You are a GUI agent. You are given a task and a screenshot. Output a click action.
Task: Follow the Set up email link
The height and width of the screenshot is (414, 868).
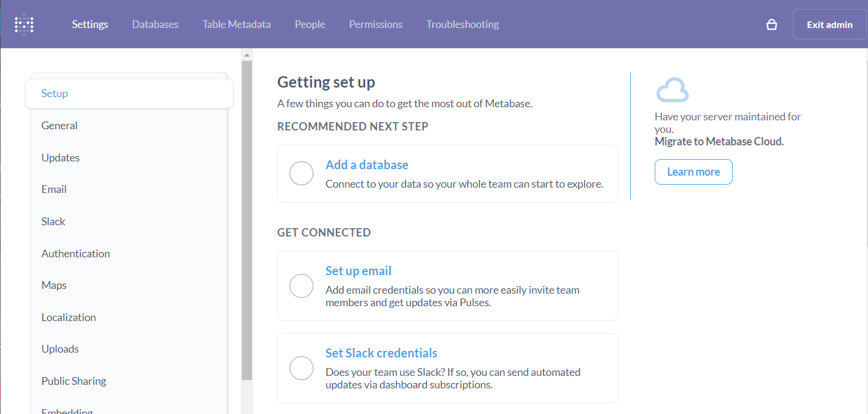(358, 271)
